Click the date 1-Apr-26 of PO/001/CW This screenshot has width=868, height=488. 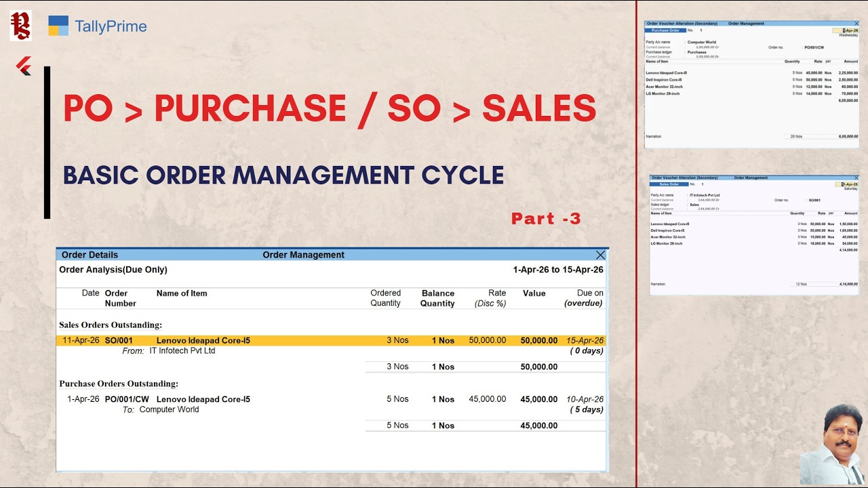(83, 399)
